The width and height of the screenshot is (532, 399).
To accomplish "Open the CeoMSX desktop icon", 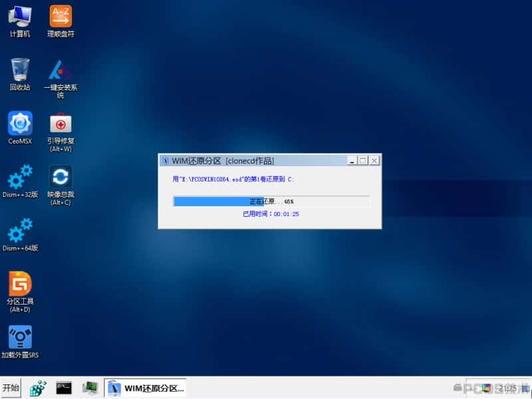I will (20, 128).
